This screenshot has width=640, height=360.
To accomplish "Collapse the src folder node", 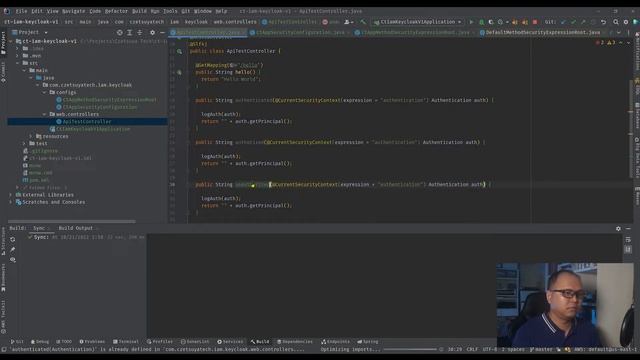I will [x=18, y=63].
